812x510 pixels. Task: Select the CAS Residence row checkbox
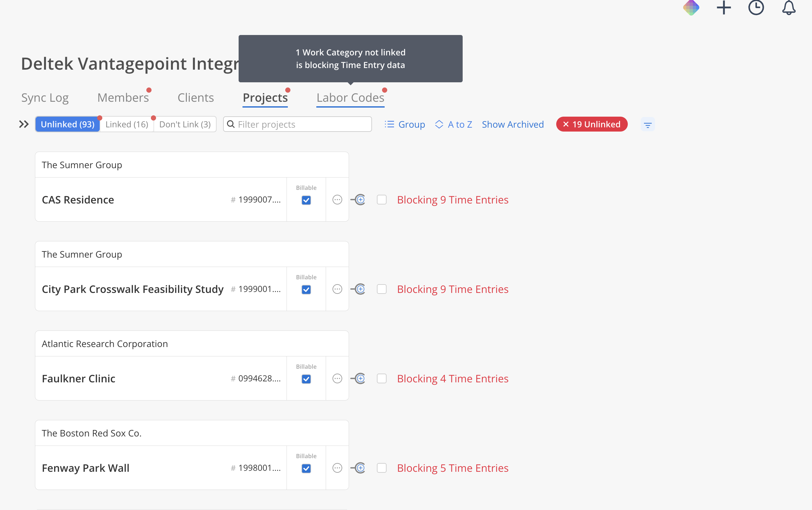382,200
